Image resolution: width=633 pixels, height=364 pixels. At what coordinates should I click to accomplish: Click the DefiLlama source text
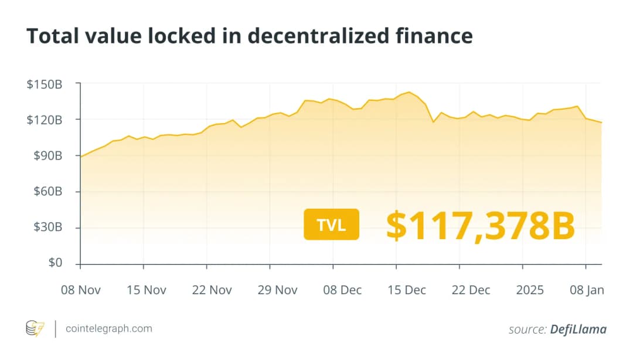(x=578, y=329)
